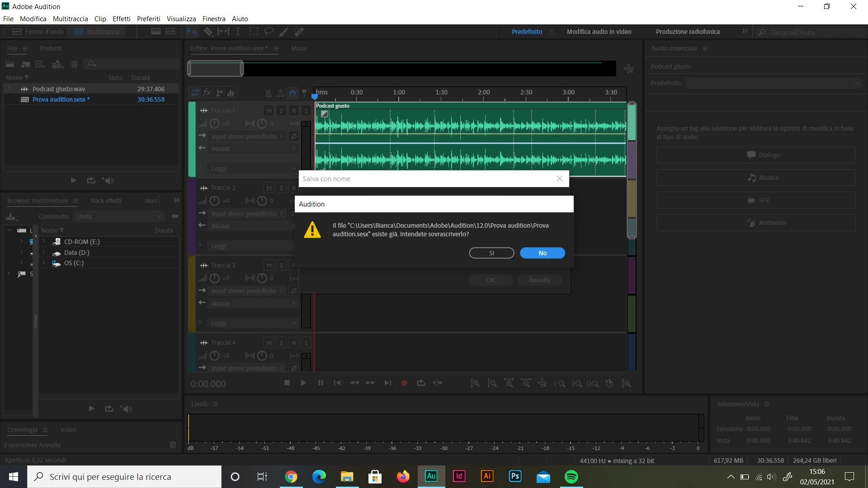Image resolution: width=868 pixels, height=488 pixels.
Task: Select the Move tool in toolbar
Action: [192, 32]
